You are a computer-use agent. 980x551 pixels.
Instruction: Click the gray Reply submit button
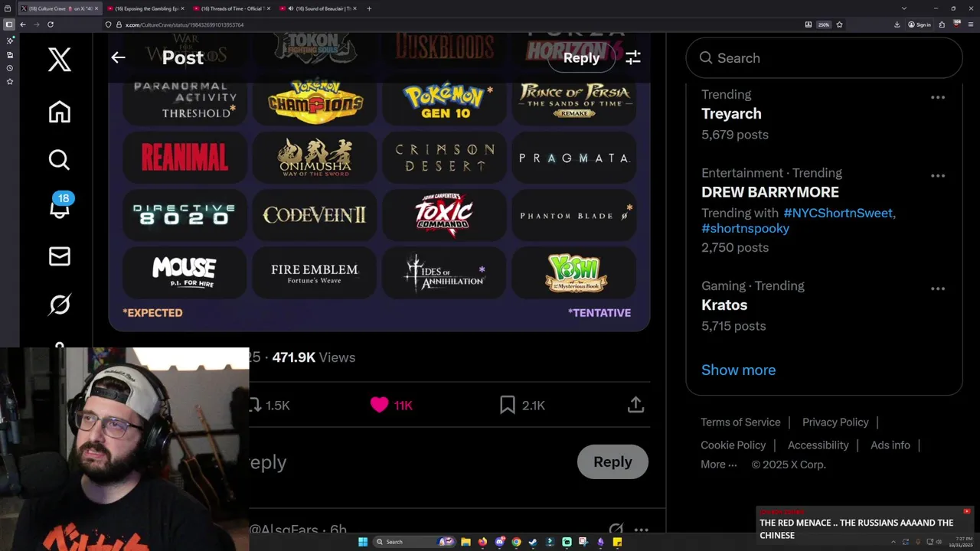click(x=612, y=461)
